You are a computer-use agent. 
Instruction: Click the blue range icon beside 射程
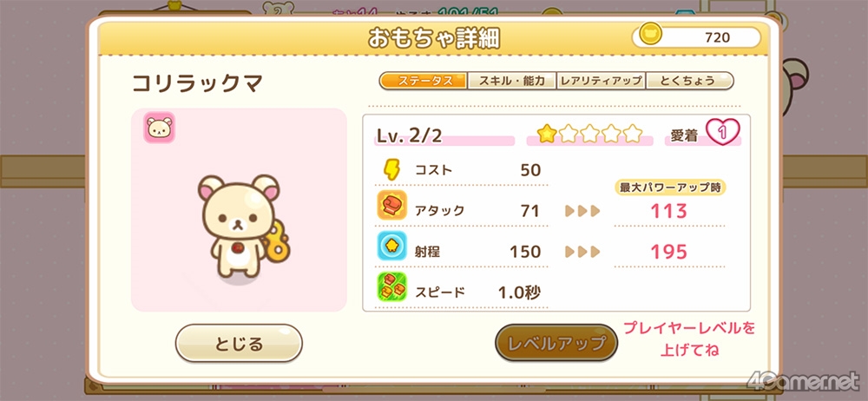392,246
